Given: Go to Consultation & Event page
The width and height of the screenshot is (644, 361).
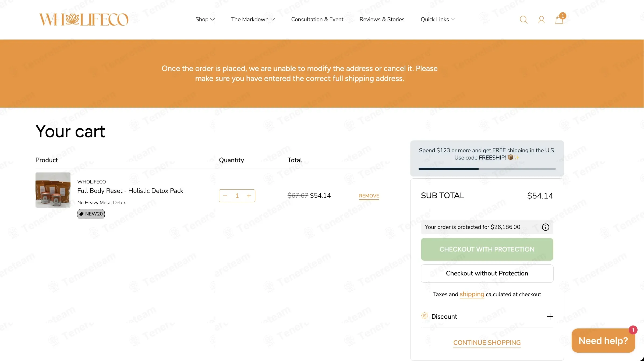Looking at the screenshot, I should pyautogui.click(x=317, y=19).
